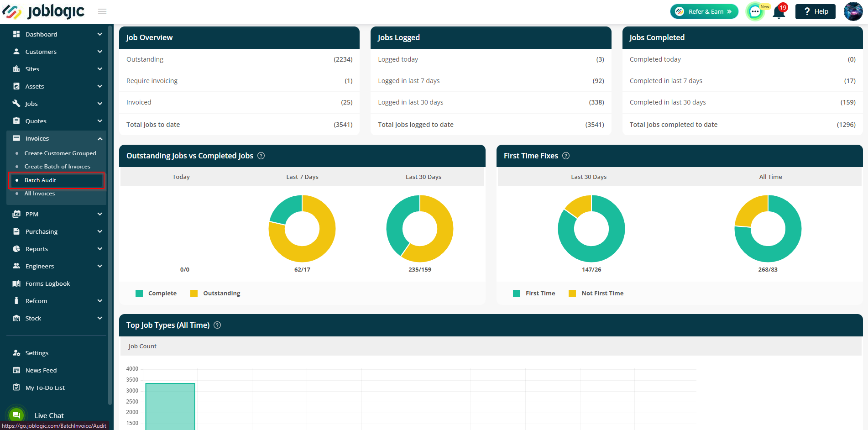868x430 pixels.
Task: Toggle the hamburger sidebar menu icon
Action: 102,11
